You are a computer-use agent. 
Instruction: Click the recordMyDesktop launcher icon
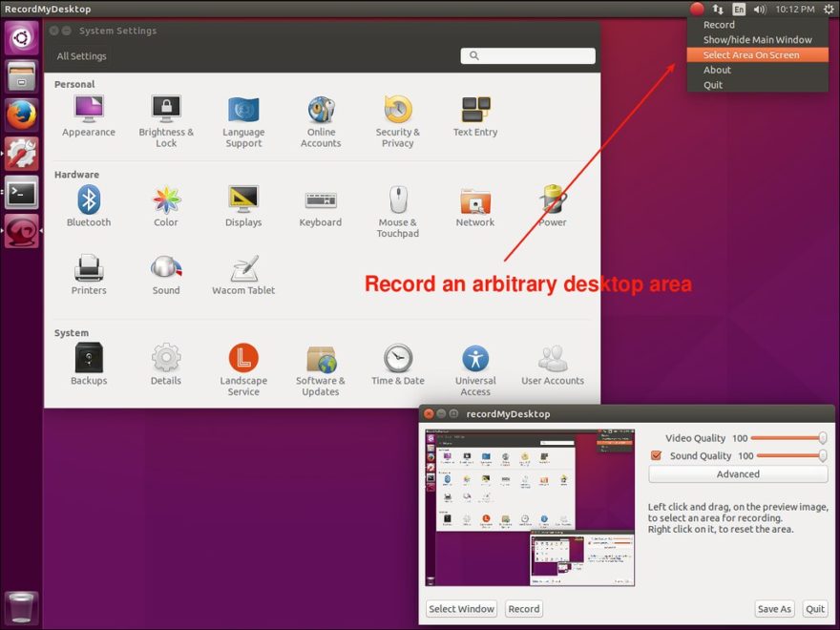coord(21,230)
